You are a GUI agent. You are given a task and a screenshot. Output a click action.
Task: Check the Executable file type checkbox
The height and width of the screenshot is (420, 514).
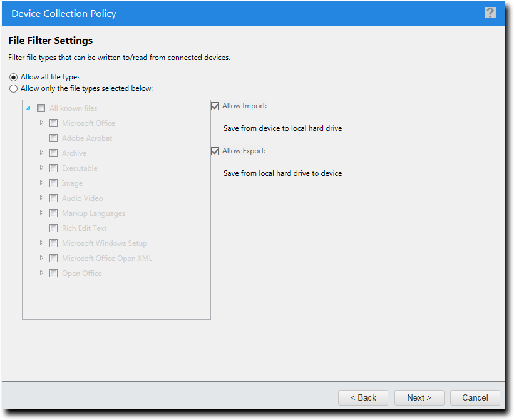[53, 168]
